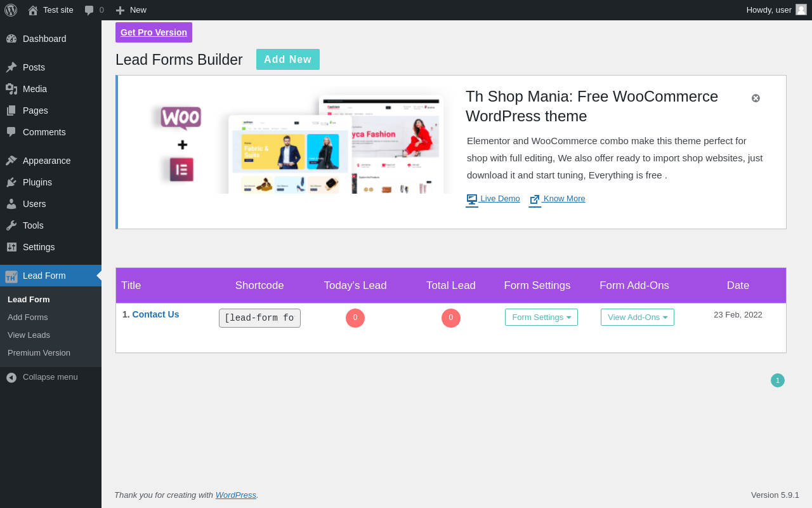This screenshot has height=508, width=812.
Task: Click the Tools menu label
Action: [x=33, y=225]
